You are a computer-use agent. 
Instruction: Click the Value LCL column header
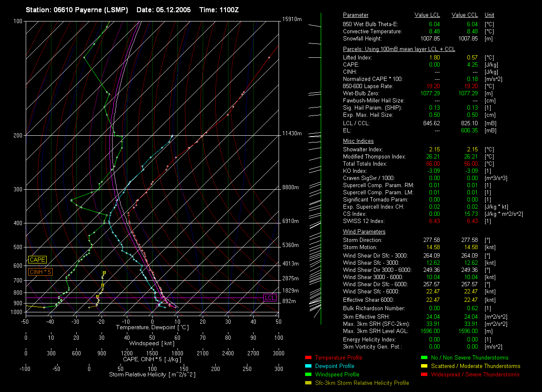pyautogui.click(x=427, y=15)
